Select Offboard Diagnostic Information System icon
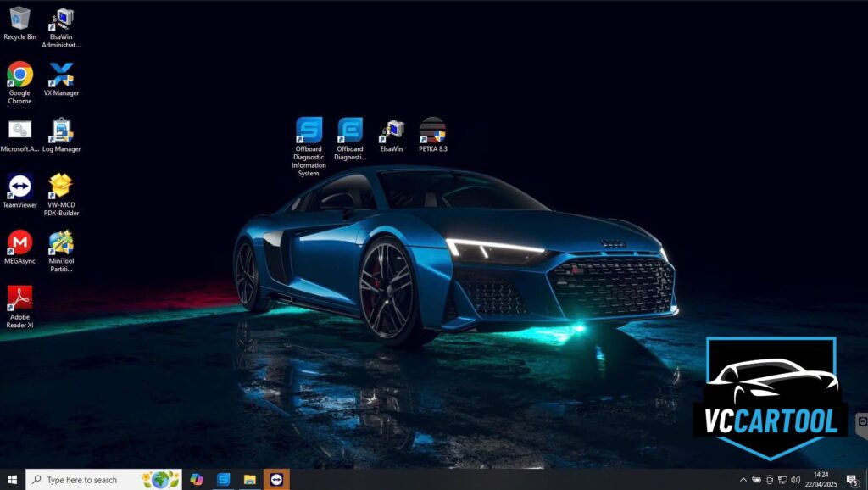868x490 pixels. coord(309,131)
